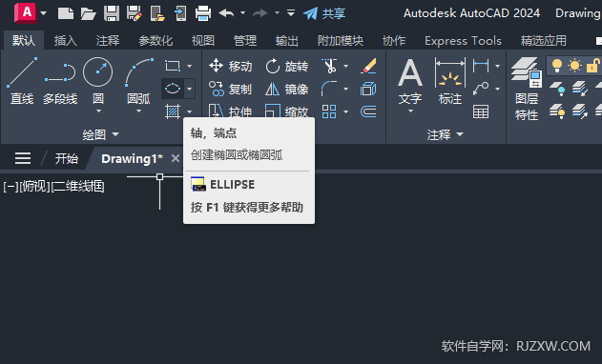Expand the rectangle tool dropdown arrow
This screenshot has height=364, width=602.
pos(190,66)
